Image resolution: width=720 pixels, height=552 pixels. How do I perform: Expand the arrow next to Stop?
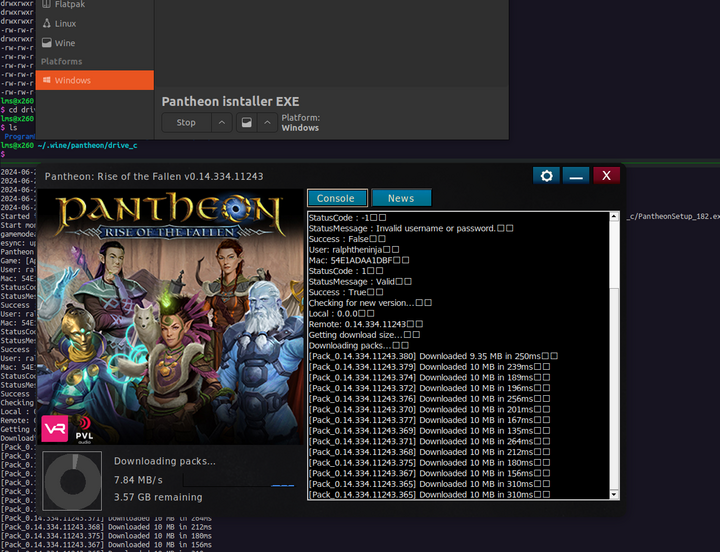pos(222,123)
